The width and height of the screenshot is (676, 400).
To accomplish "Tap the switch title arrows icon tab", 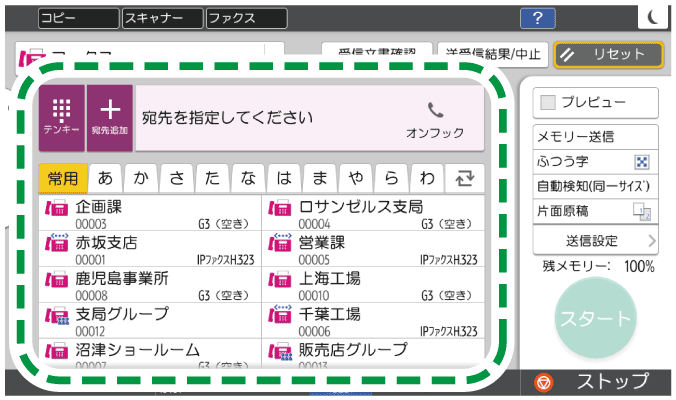I will coord(464,178).
